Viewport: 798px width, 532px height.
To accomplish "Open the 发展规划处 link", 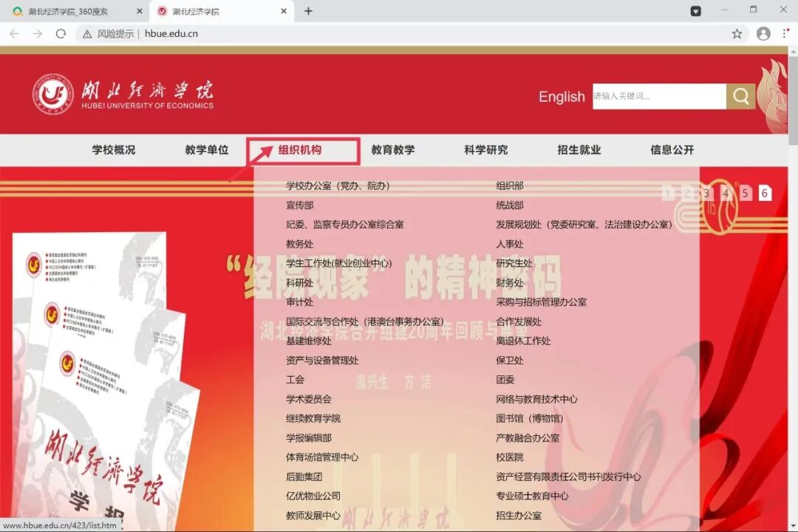I will 584,225.
